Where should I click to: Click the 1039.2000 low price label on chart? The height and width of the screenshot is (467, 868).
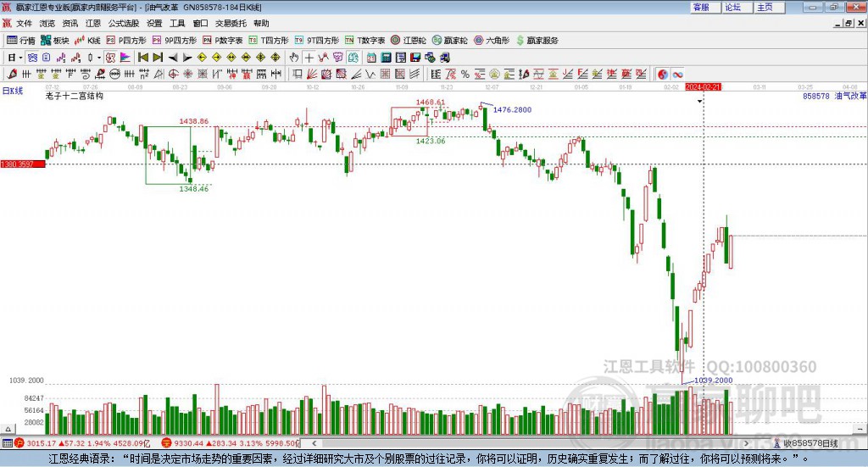pyautogui.click(x=713, y=381)
